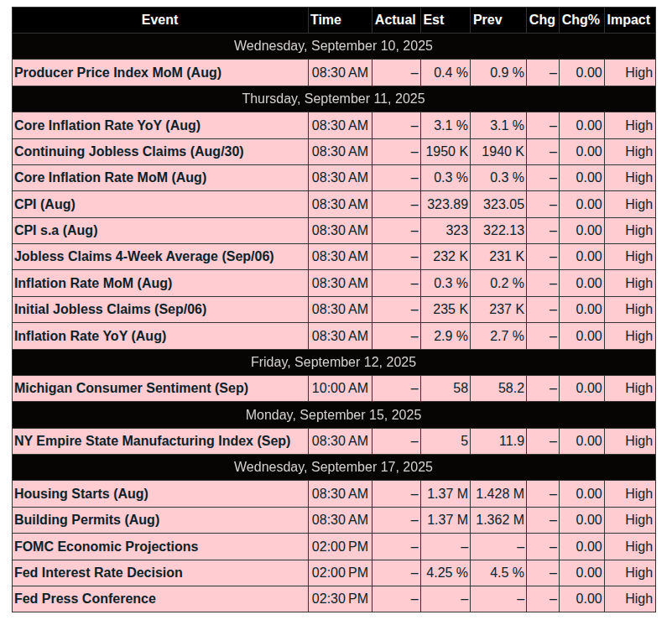Click the 0.00 Chg% cell for Housing Starts
This screenshot has height=620, width=672.
[581, 493]
